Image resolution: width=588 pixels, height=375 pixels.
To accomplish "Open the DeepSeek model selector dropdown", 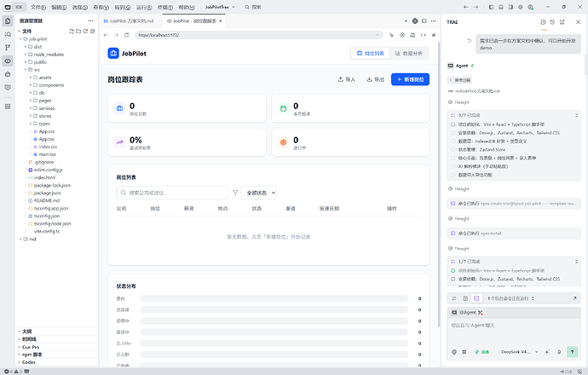I will coord(519,352).
